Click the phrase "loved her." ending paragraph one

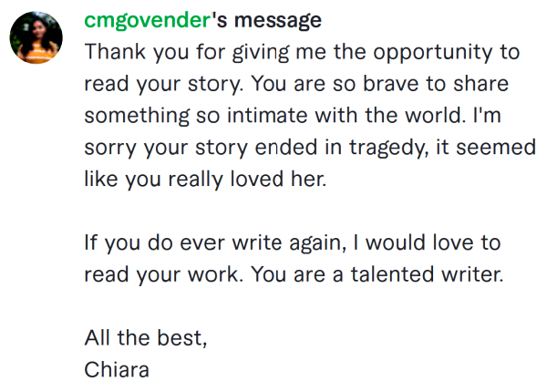(x=278, y=179)
